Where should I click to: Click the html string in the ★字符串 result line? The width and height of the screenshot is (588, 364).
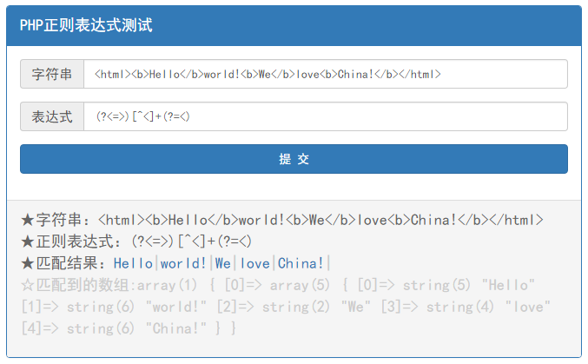click(x=320, y=220)
